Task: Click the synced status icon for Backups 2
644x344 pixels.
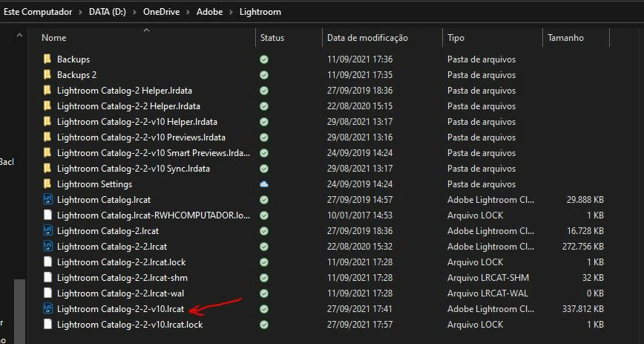Action: pyautogui.click(x=264, y=75)
